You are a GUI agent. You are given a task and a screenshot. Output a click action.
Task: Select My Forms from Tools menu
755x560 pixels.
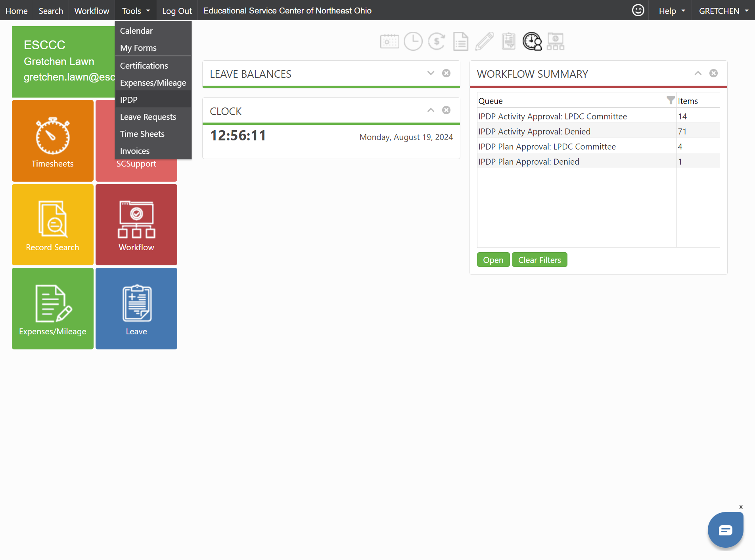point(153,48)
